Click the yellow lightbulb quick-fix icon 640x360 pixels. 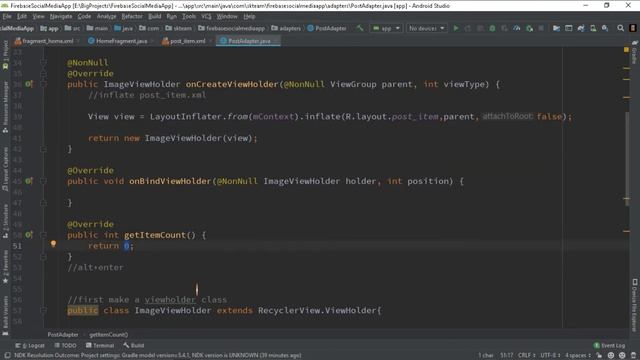pyautogui.click(x=53, y=244)
